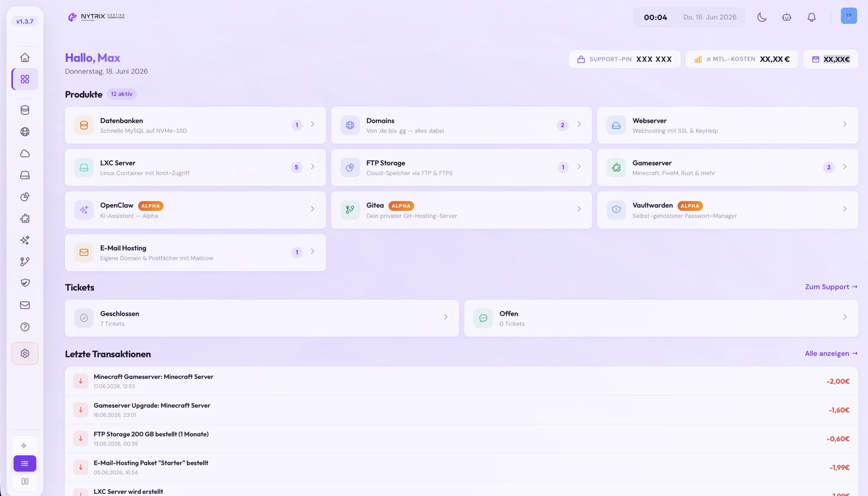Click the Webserver card cloud icon

click(x=616, y=125)
